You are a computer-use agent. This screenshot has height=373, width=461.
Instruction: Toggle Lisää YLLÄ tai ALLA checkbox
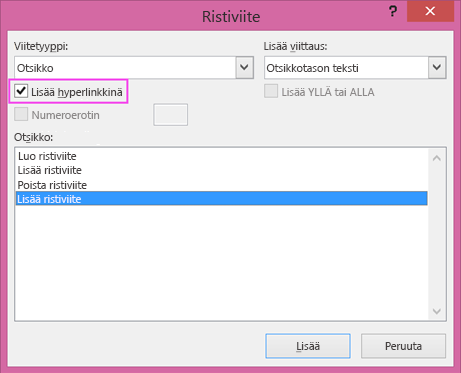tap(271, 91)
